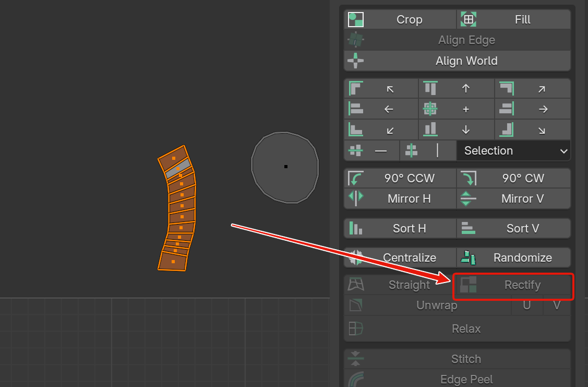Click the Crop button
This screenshot has height=387, width=588.
tap(400, 20)
